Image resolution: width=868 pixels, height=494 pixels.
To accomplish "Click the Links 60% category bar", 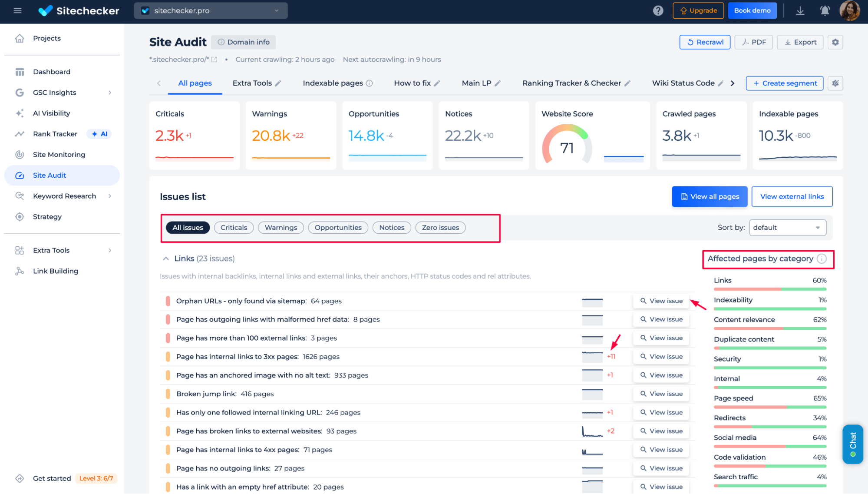I will click(770, 289).
